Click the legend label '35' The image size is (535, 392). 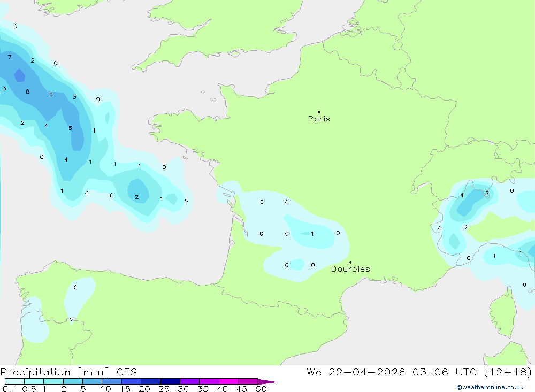tap(203, 389)
